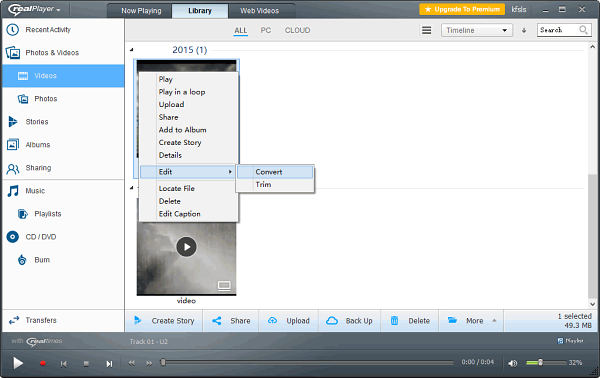Click the Delete trash toolbar button
The width and height of the screenshot is (600, 378).
pos(410,321)
